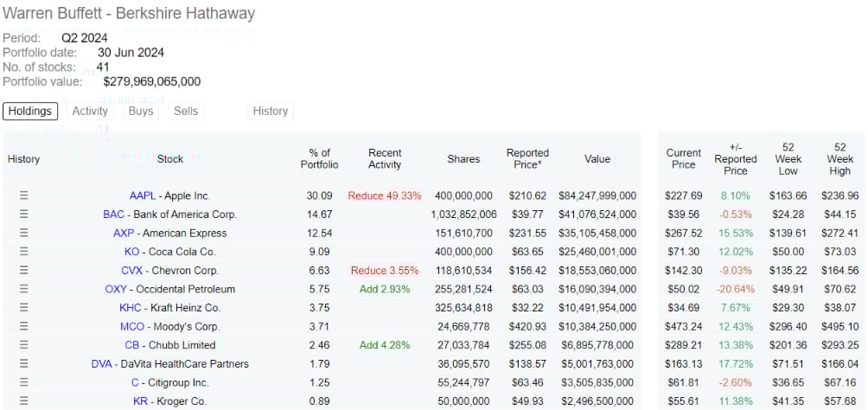Select Citigroup value $3,505,835,000
The width and height of the screenshot is (868, 410).
coord(599,383)
